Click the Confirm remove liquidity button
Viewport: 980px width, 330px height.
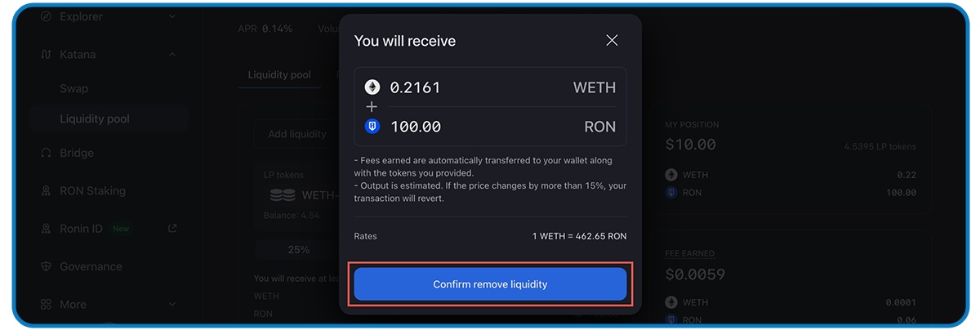pyautogui.click(x=490, y=284)
